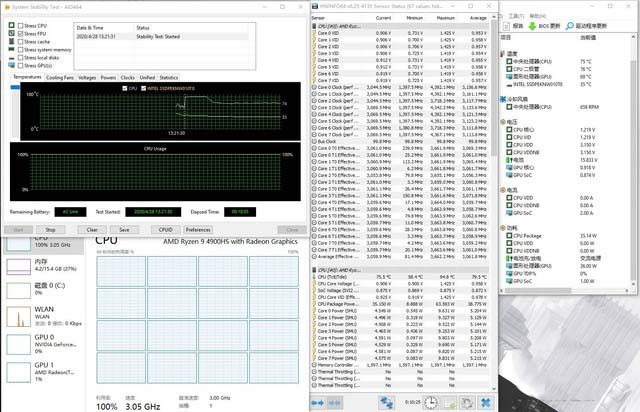This screenshot has width=640, height=412.
Task: Select GPU 1 AMD Radeon in Task Manager
Action: click(x=44, y=372)
